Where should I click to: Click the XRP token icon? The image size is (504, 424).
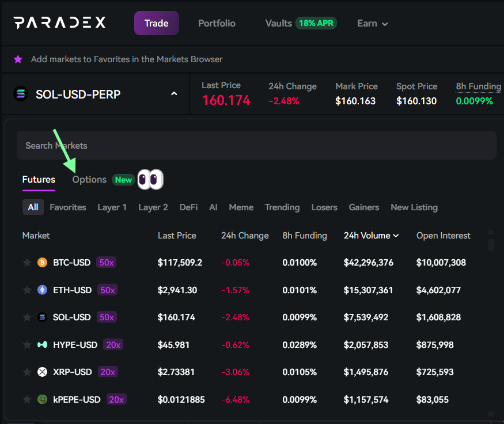pos(43,372)
